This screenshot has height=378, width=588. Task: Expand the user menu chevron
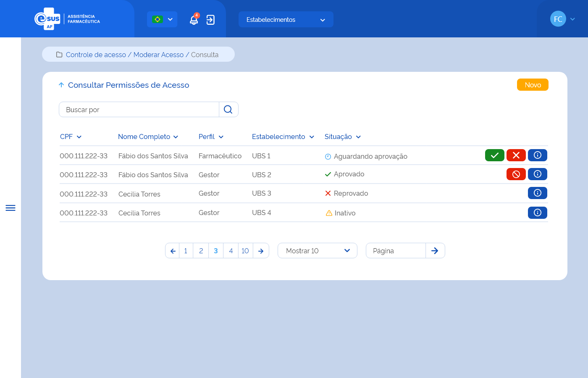(572, 19)
